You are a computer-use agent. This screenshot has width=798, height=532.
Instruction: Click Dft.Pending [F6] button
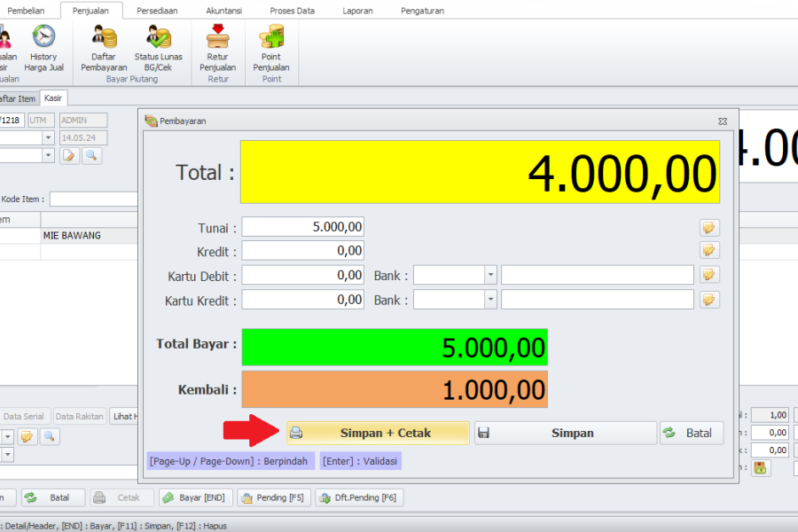359,497
